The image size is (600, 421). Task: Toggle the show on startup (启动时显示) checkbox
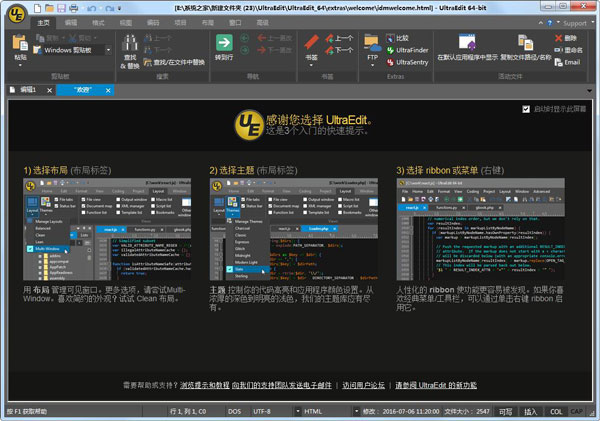click(x=526, y=109)
